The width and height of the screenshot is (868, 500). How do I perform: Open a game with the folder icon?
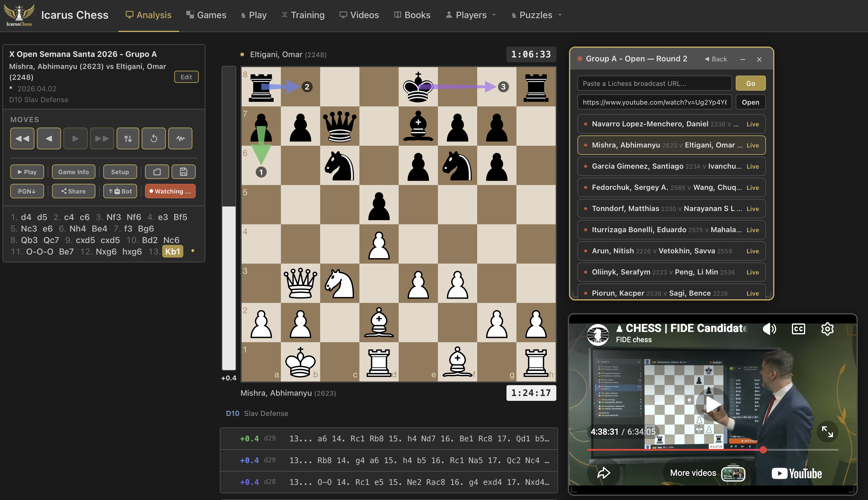[x=157, y=172]
